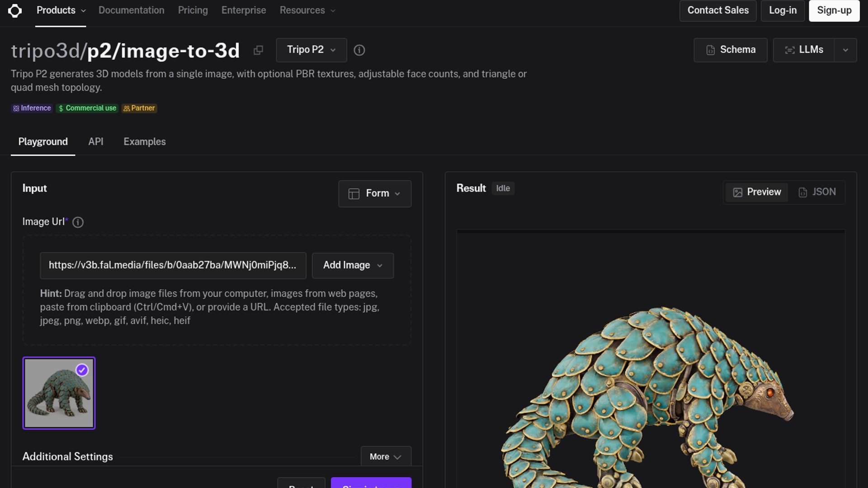Go to Documentation page
The image size is (868, 488).
click(132, 10)
